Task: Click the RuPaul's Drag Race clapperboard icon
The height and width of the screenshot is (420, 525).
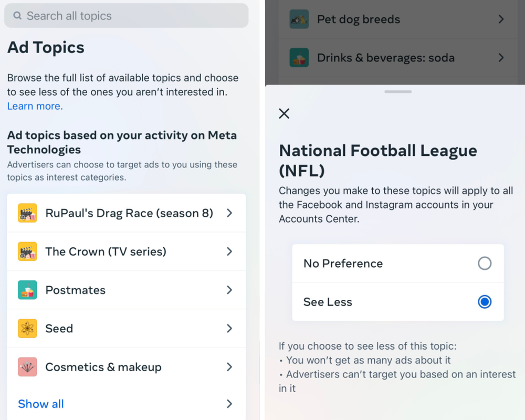Action: [x=27, y=213]
